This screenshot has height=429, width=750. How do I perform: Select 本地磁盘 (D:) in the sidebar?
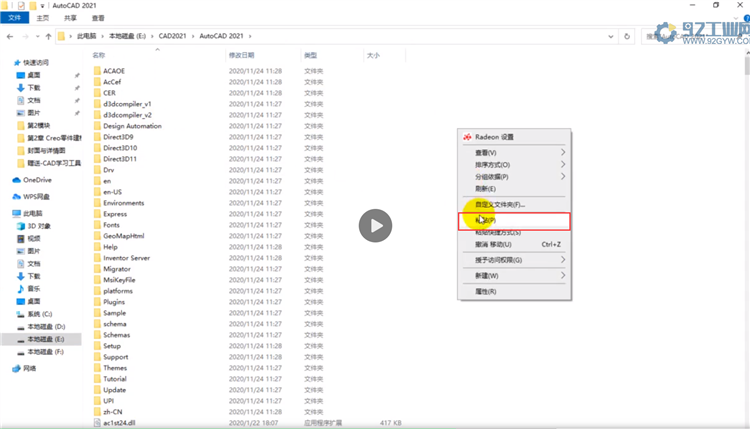point(46,327)
